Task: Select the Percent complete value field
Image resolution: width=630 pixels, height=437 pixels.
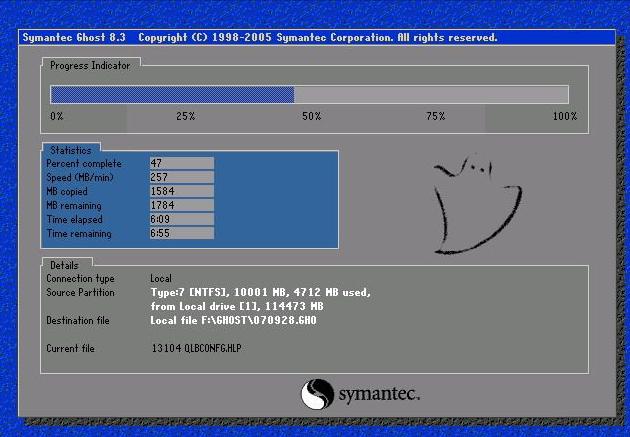Action: pyautogui.click(x=181, y=163)
